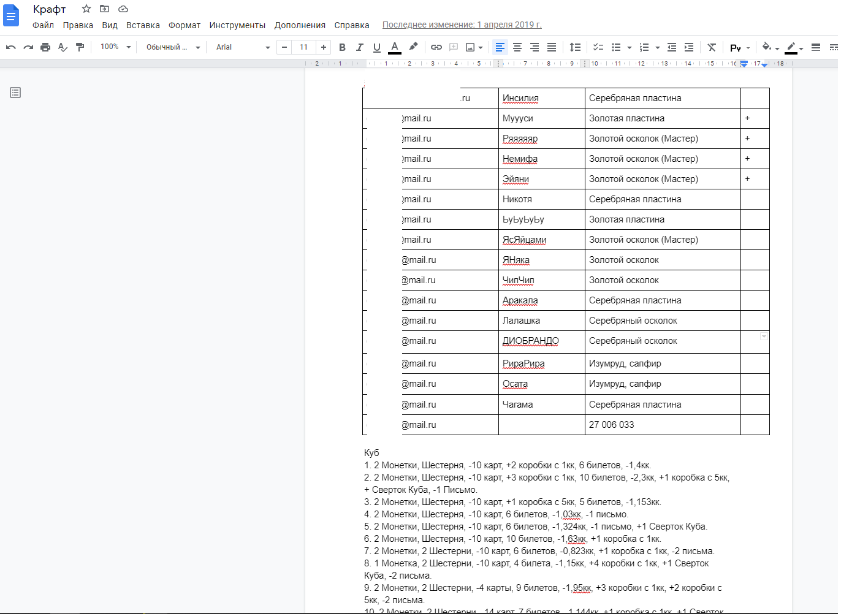
Task: Click the move to folder icon
Action: coord(105,9)
